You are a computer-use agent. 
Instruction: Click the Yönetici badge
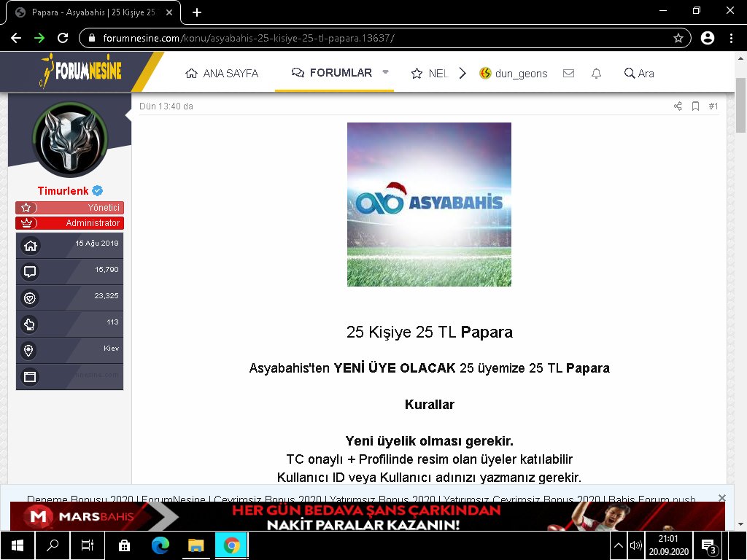[x=69, y=208]
